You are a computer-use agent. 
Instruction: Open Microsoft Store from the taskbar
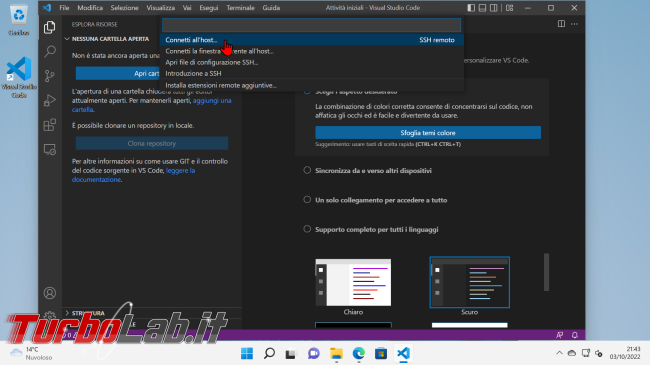coord(381,353)
